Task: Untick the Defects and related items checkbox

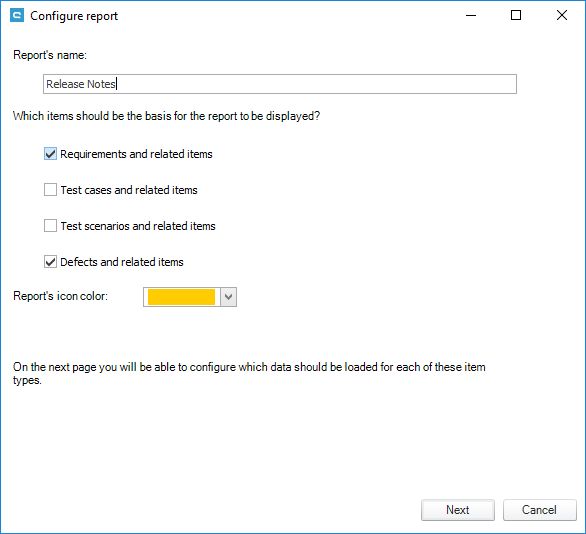Action: click(x=50, y=262)
